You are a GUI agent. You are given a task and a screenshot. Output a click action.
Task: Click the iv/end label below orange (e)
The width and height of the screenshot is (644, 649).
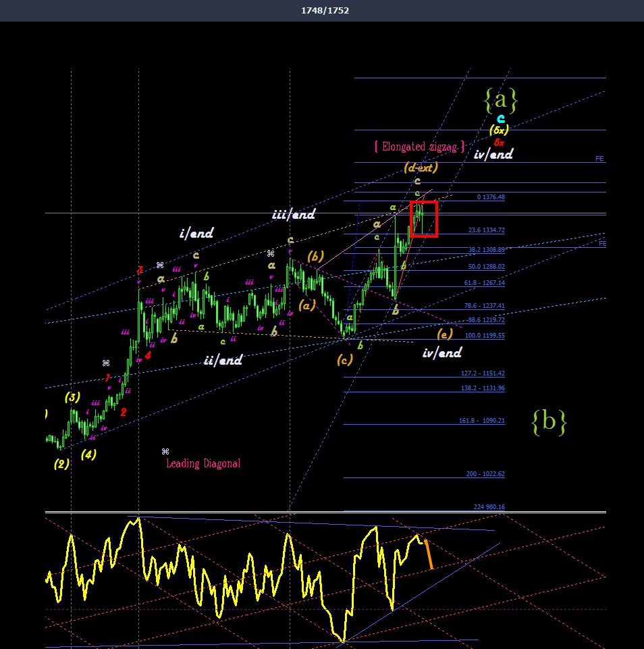[x=441, y=353]
